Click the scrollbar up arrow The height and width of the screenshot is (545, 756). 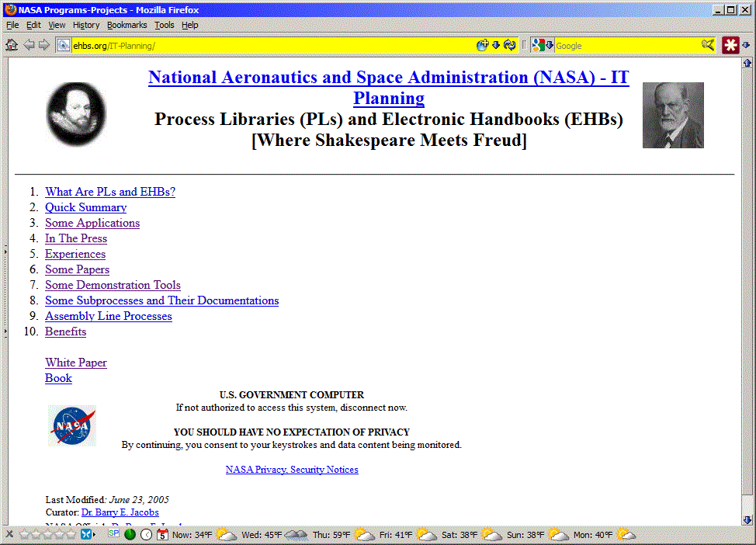pos(747,63)
